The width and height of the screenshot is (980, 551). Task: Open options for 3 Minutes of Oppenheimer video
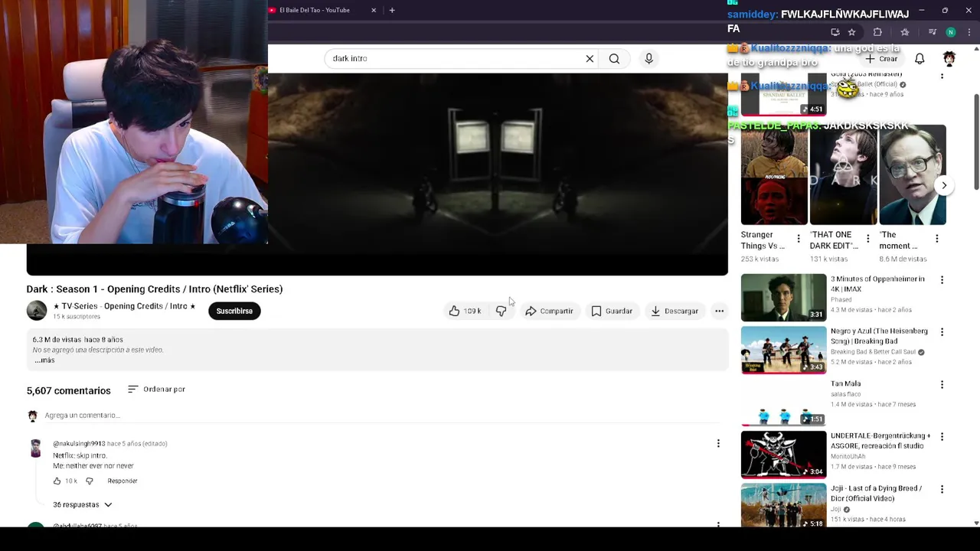click(x=942, y=280)
